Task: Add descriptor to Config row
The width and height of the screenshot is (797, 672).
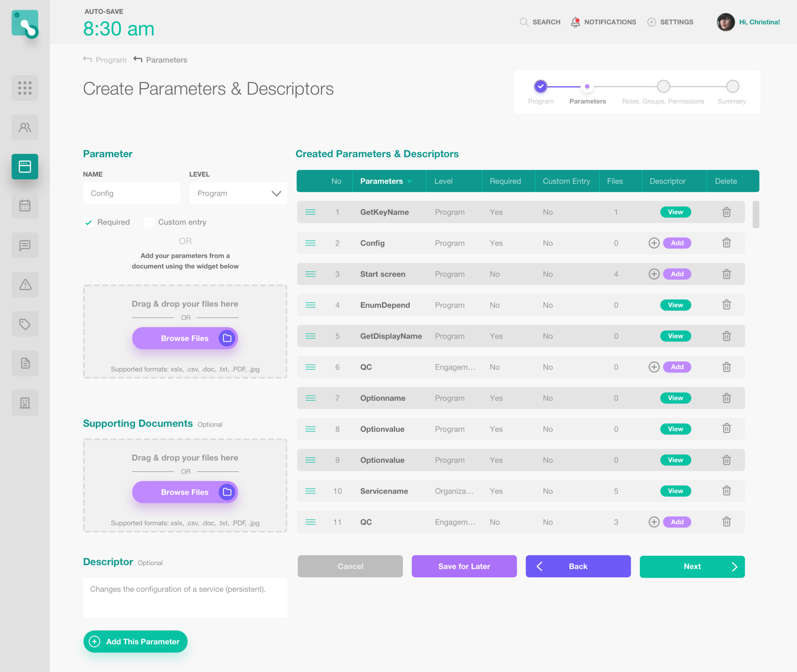Action: [x=677, y=243]
